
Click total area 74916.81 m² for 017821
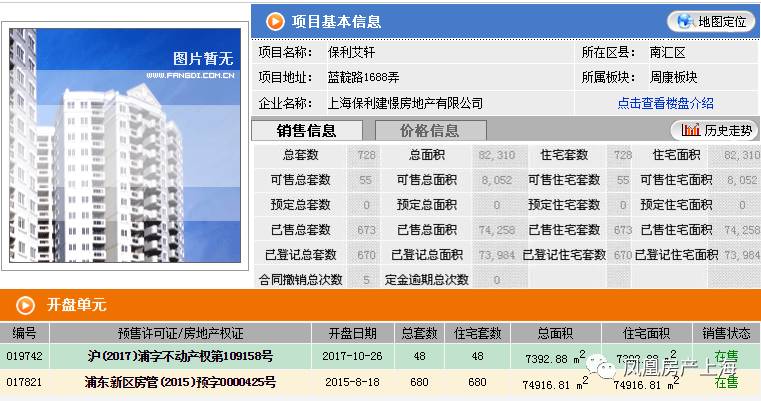point(555,384)
